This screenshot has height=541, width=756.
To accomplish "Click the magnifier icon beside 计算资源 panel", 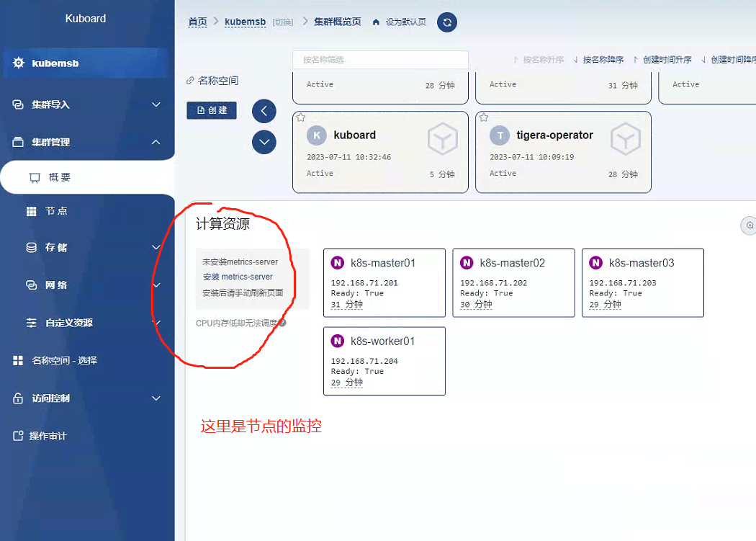I will coord(748,225).
